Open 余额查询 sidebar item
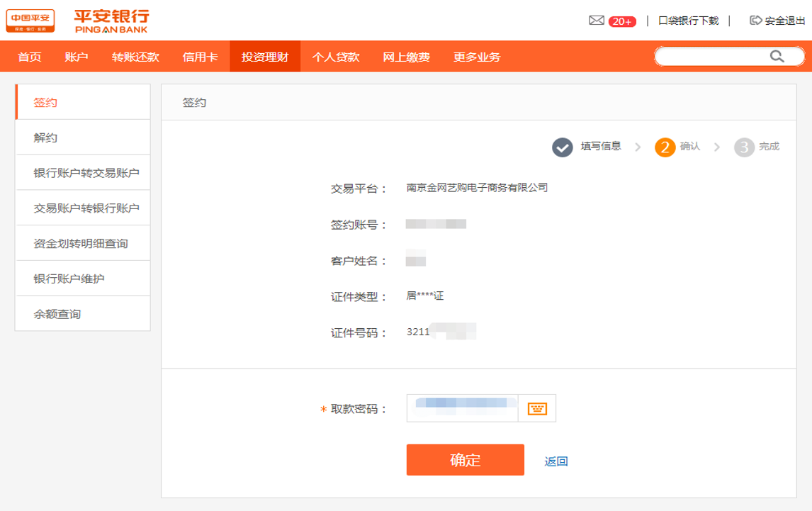 tap(84, 313)
